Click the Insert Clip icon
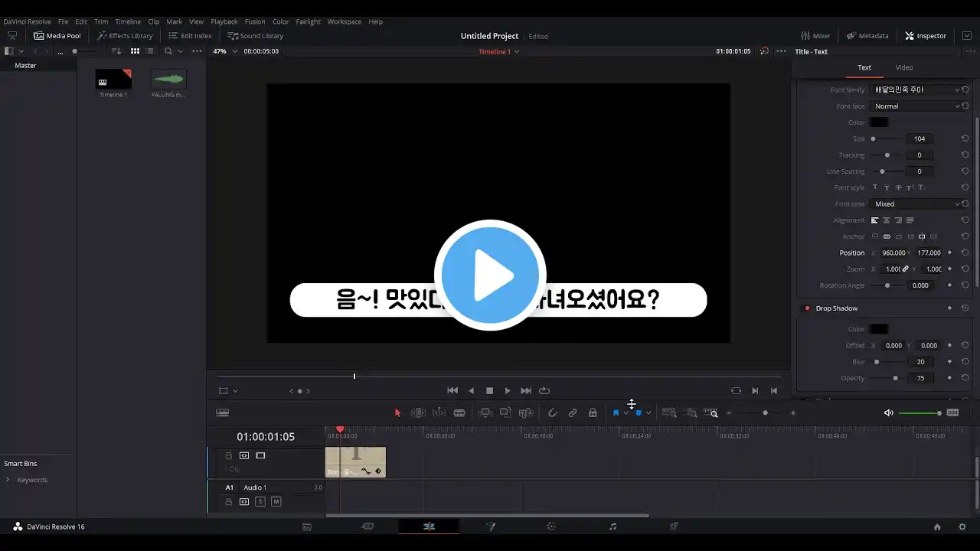 click(485, 412)
